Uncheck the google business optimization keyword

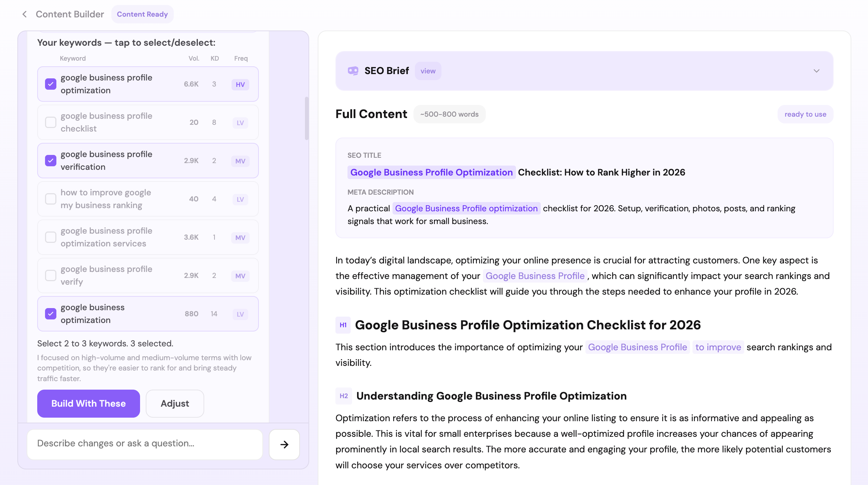[x=51, y=314]
